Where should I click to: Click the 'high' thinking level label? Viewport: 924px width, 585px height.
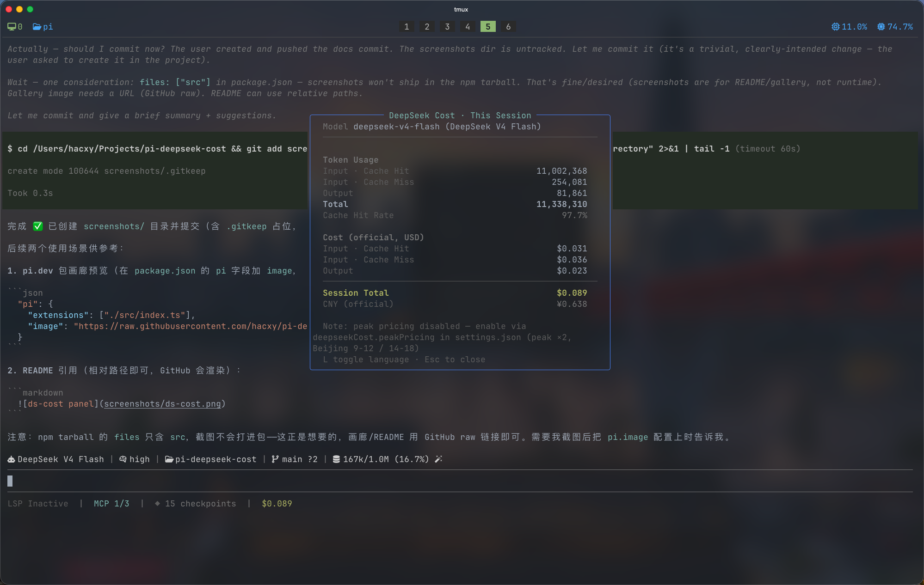[x=140, y=459]
